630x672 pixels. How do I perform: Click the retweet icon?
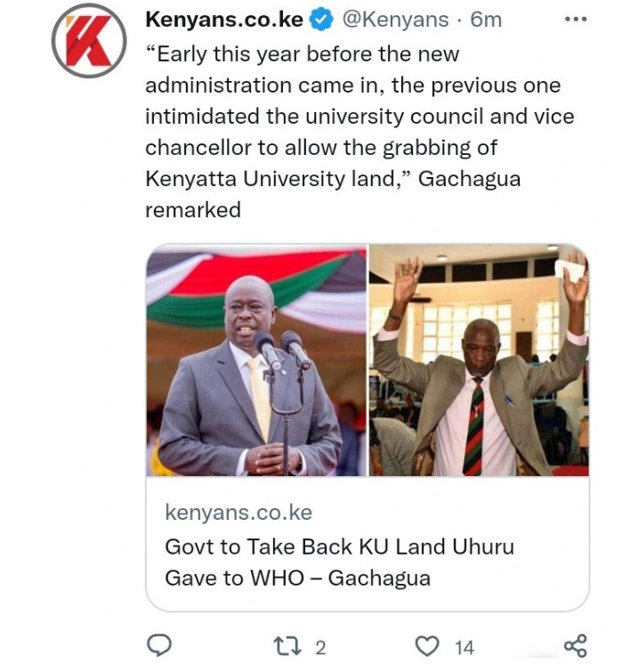pyautogui.click(x=287, y=647)
